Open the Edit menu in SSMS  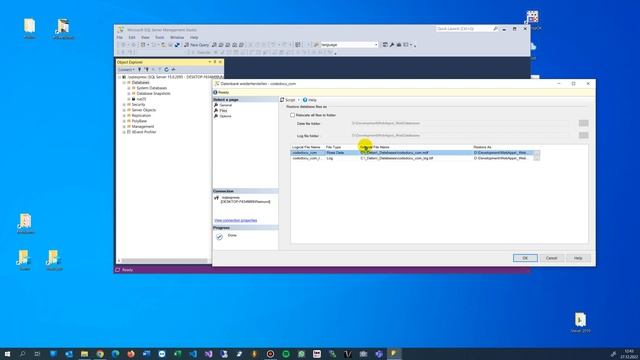[x=132, y=38]
